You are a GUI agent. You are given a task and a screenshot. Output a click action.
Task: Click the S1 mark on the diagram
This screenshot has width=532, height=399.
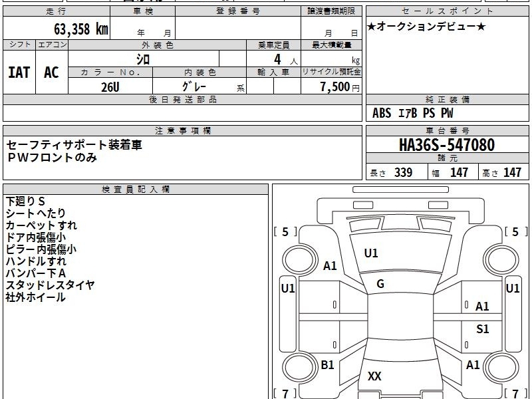pos(483,329)
